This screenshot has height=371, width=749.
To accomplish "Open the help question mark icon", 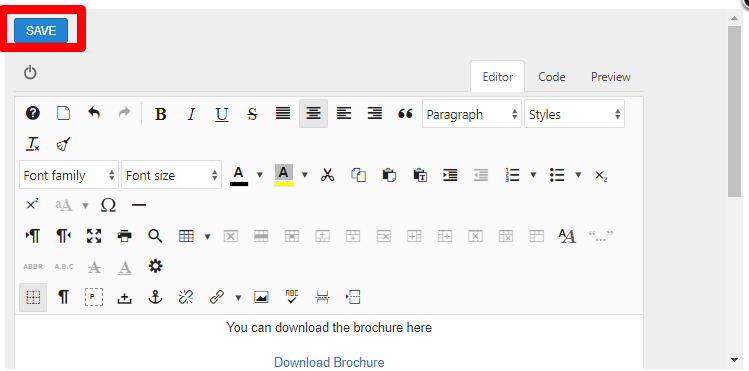I will [x=33, y=114].
